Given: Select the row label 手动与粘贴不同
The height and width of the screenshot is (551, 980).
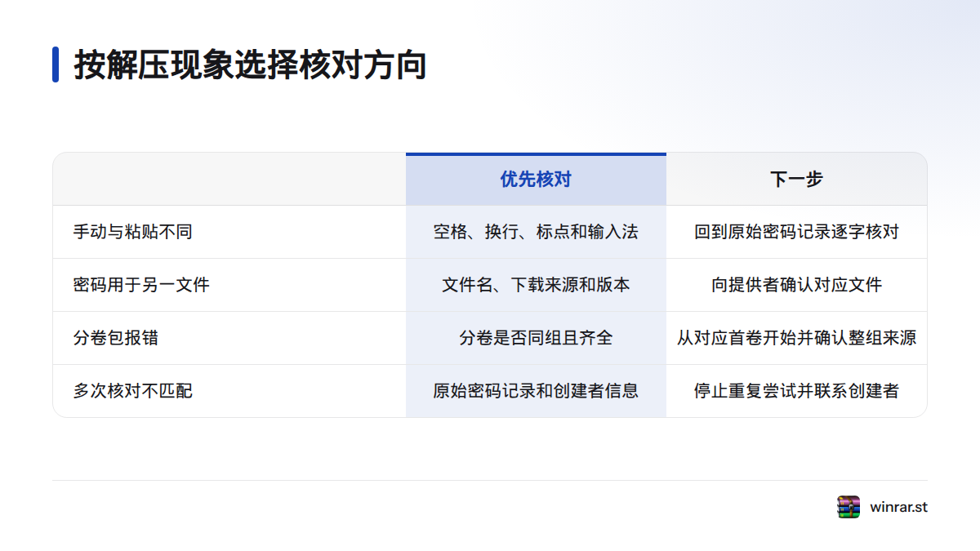Looking at the screenshot, I should pyautogui.click(x=133, y=232).
